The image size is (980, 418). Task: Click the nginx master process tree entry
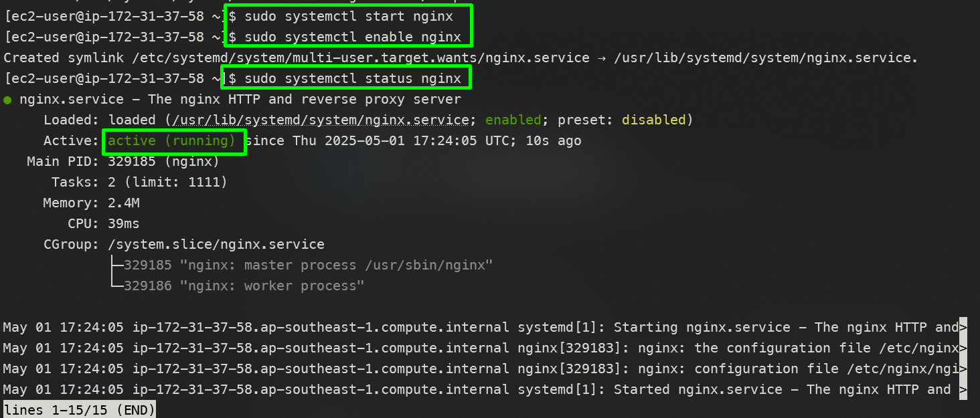click(x=309, y=265)
